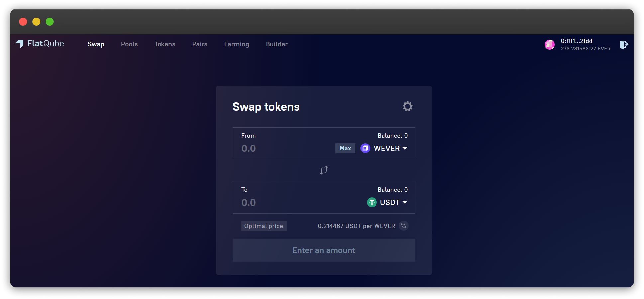644x299 pixels.
Task: Click the From amount input field
Action: pos(286,149)
